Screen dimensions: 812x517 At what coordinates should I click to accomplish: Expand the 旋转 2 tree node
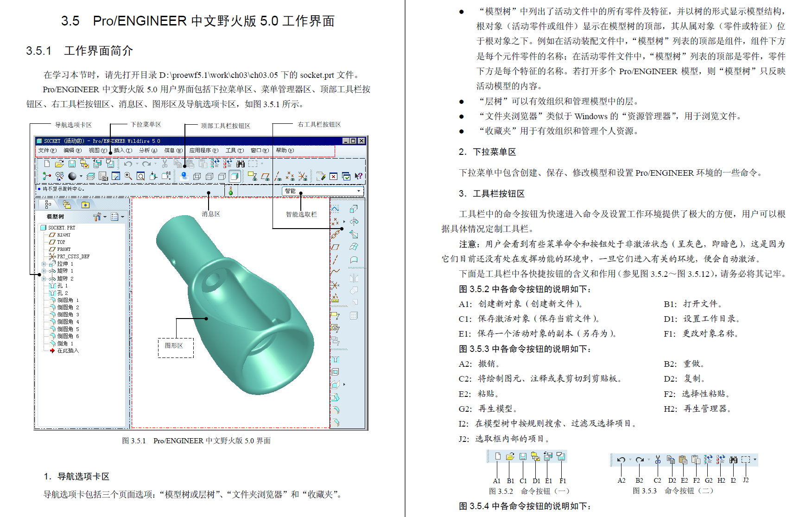click(x=44, y=279)
